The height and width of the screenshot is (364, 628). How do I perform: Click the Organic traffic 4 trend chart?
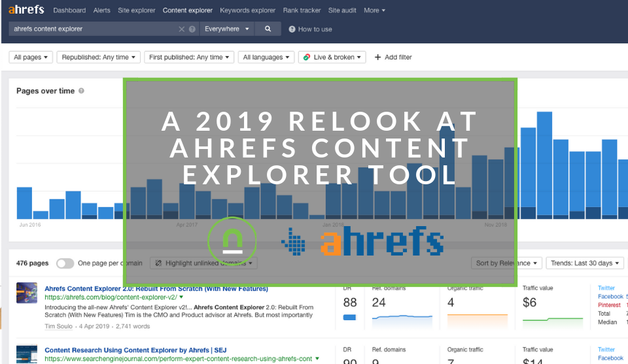[478, 321]
